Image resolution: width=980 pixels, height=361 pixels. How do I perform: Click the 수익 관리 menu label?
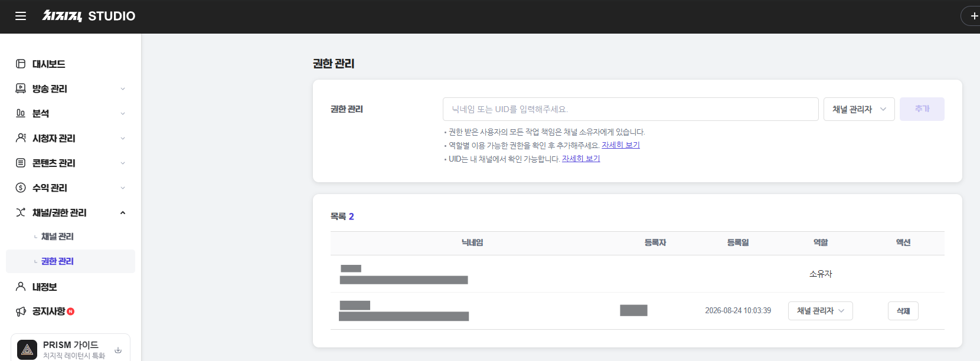click(50, 188)
